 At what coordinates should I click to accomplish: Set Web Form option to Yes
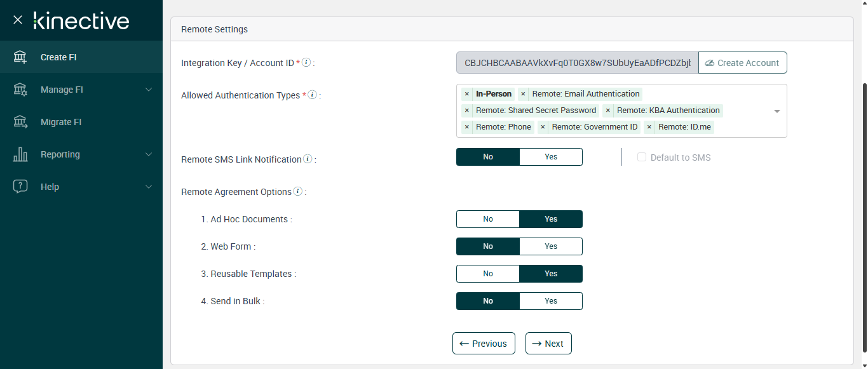(550, 246)
